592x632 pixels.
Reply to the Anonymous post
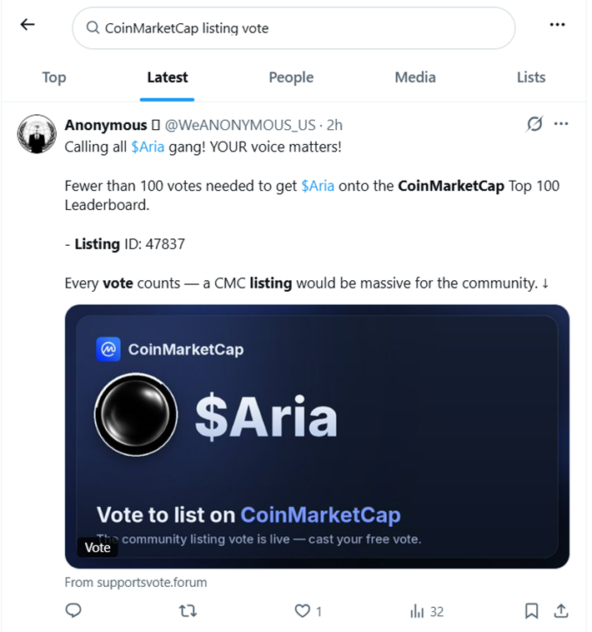coord(73,611)
